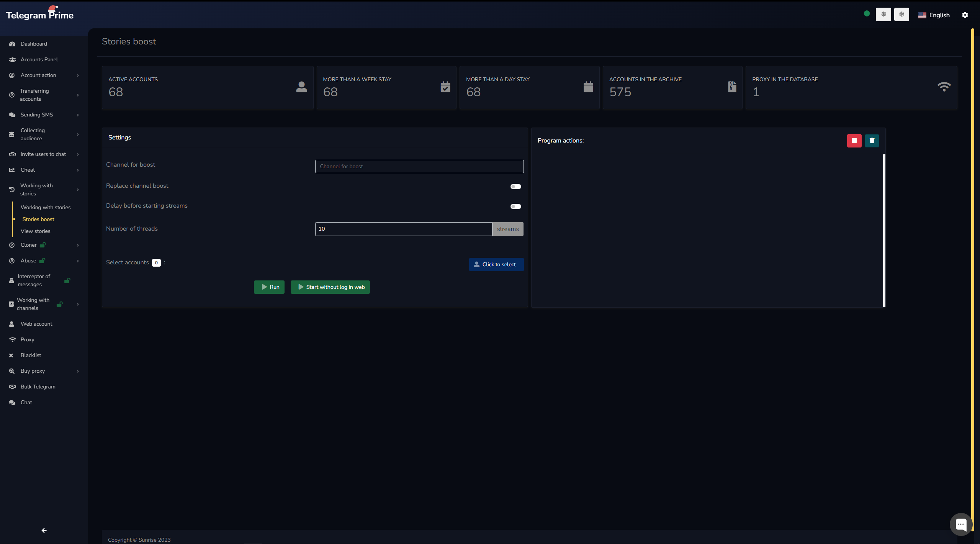This screenshot has width=980, height=544.
Task: Go to Accounts Panel in sidebar
Action: (x=39, y=60)
